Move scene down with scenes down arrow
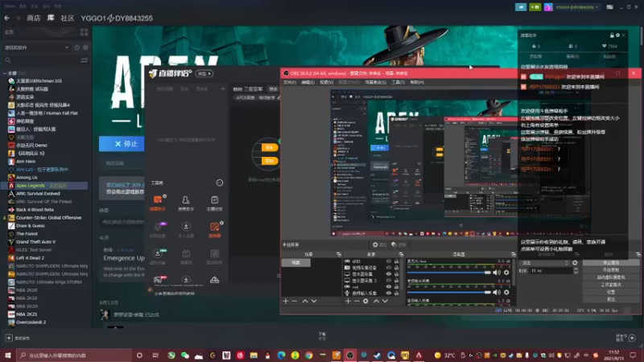 click(314, 301)
